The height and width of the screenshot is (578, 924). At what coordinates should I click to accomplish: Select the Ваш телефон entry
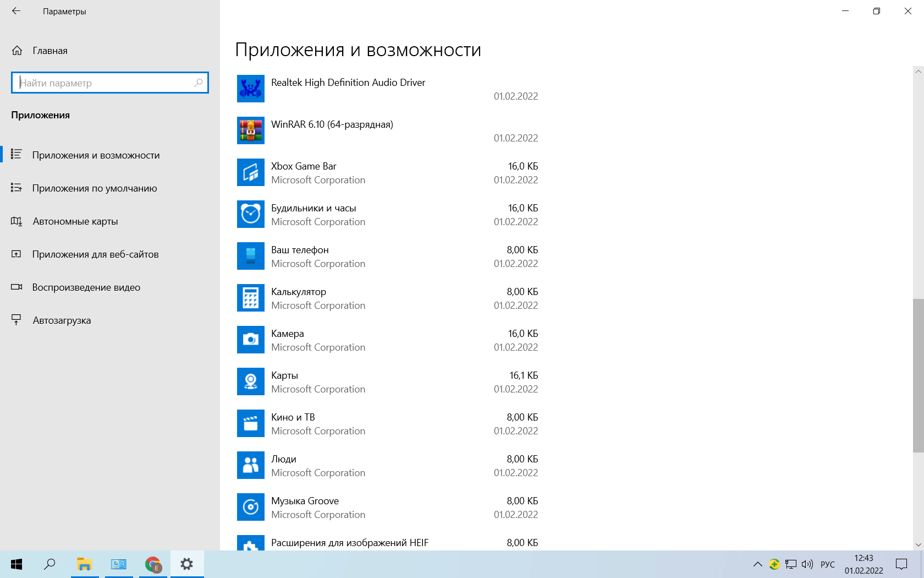pyautogui.click(x=388, y=256)
